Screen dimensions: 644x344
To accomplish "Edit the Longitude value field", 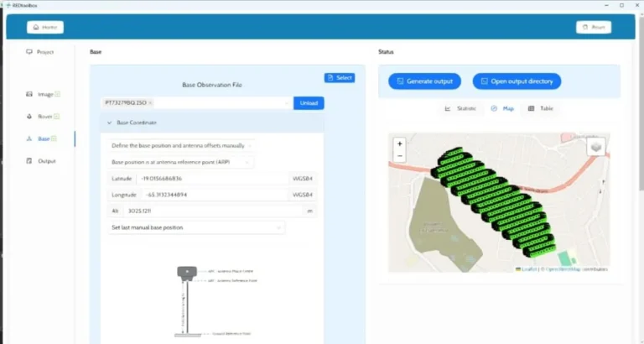I will pyautogui.click(x=216, y=195).
